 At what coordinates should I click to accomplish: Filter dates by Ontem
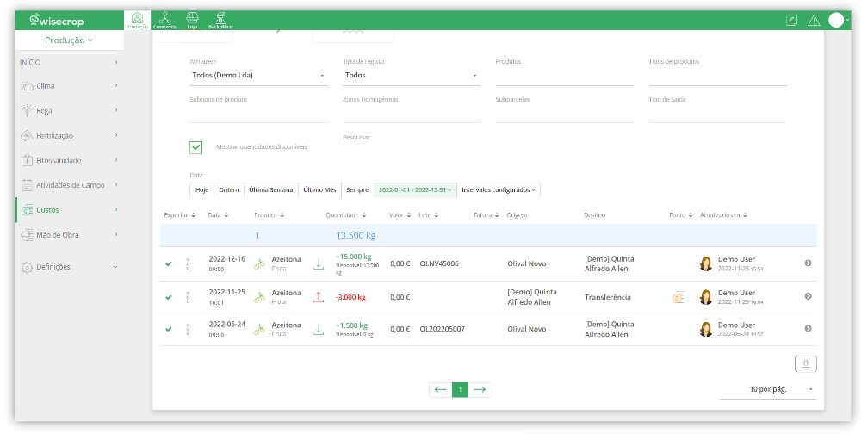coord(229,189)
